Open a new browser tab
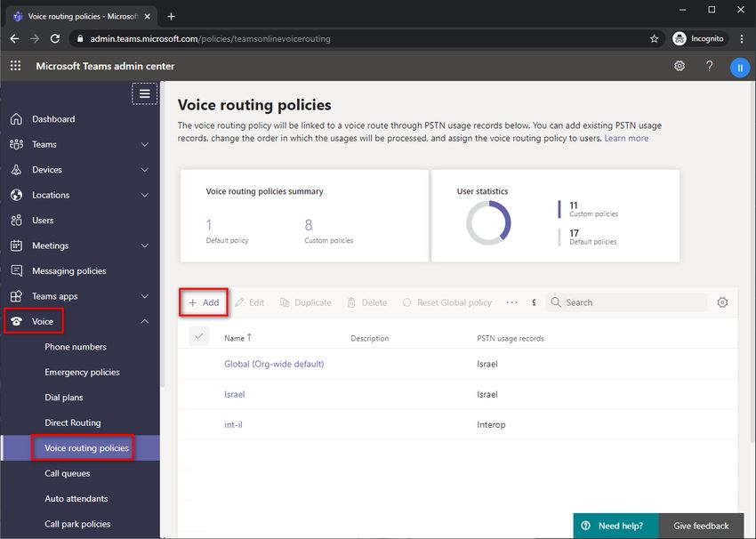Image resolution: width=756 pixels, height=539 pixels. pyautogui.click(x=171, y=16)
